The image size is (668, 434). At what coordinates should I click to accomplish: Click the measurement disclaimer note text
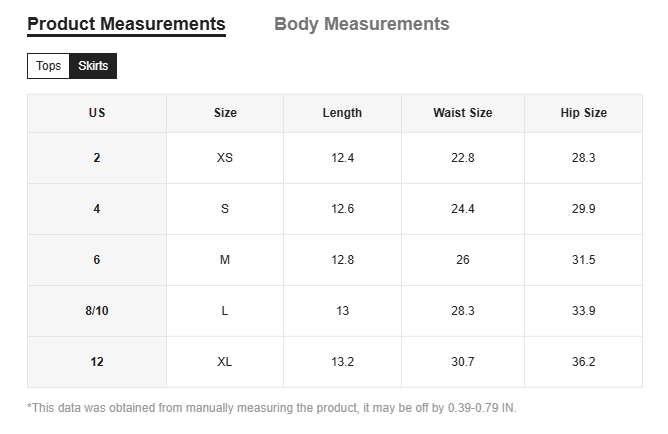272,407
